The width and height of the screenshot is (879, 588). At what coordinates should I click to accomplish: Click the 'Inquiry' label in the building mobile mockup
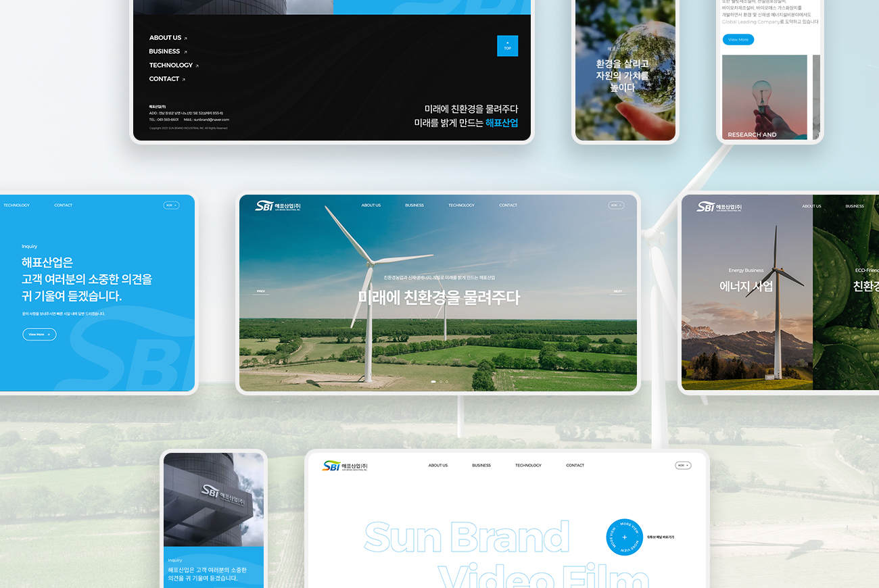click(175, 560)
